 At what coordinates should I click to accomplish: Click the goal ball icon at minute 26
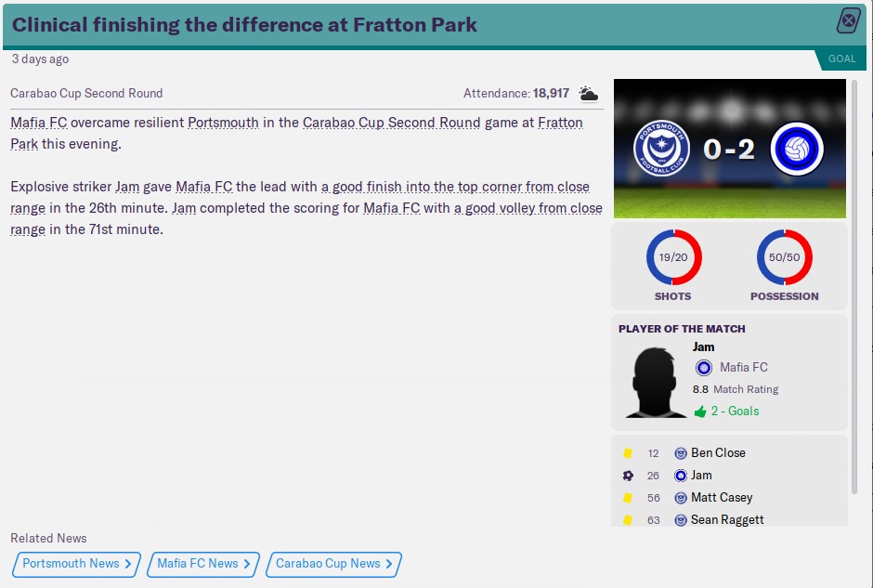pyautogui.click(x=628, y=476)
